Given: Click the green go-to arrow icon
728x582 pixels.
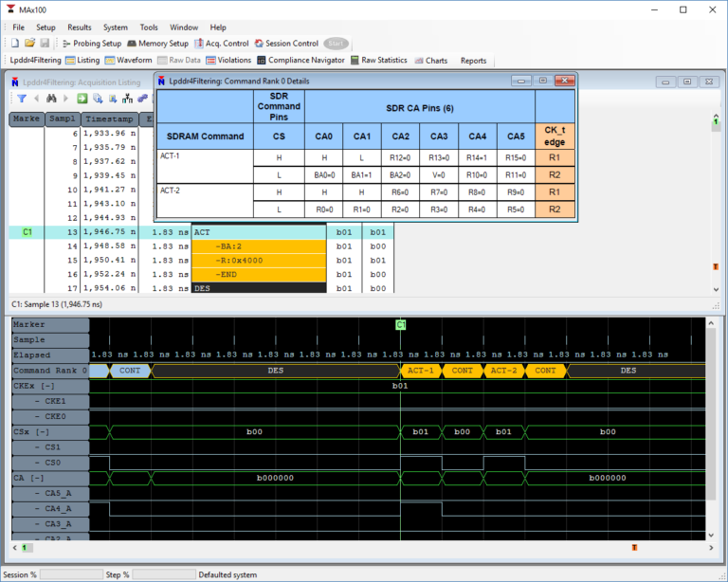Looking at the screenshot, I should tap(82, 99).
